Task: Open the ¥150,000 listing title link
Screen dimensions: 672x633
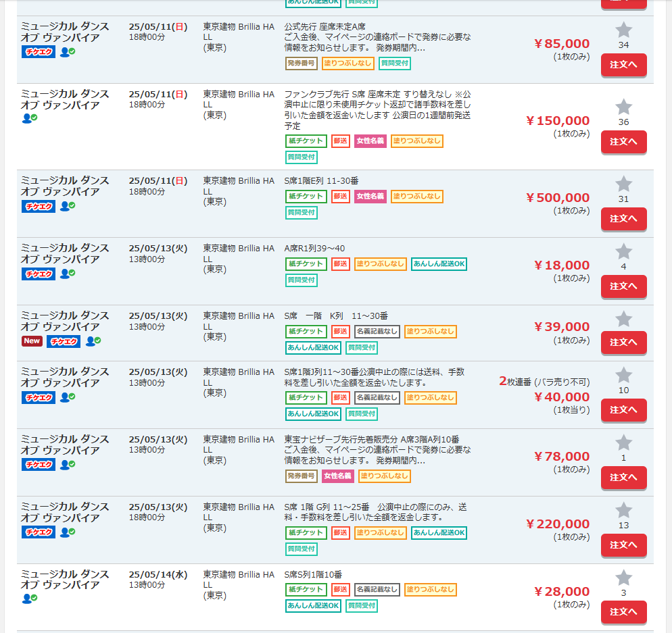Action: tap(65, 99)
